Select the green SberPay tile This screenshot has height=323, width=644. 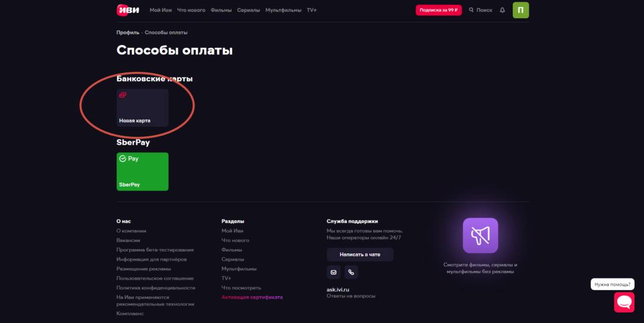tap(142, 171)
